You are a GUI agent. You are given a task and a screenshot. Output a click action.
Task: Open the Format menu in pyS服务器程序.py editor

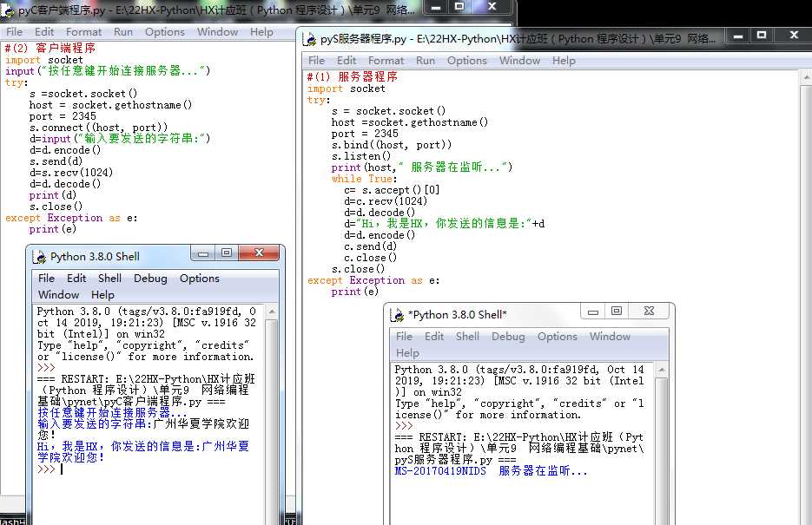[x=386, y=61]
